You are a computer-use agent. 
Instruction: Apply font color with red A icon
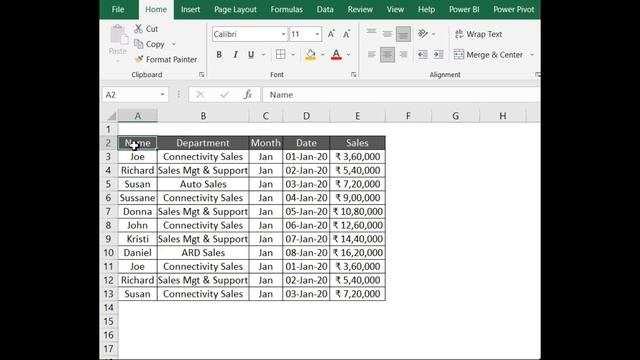click(336, 54)
